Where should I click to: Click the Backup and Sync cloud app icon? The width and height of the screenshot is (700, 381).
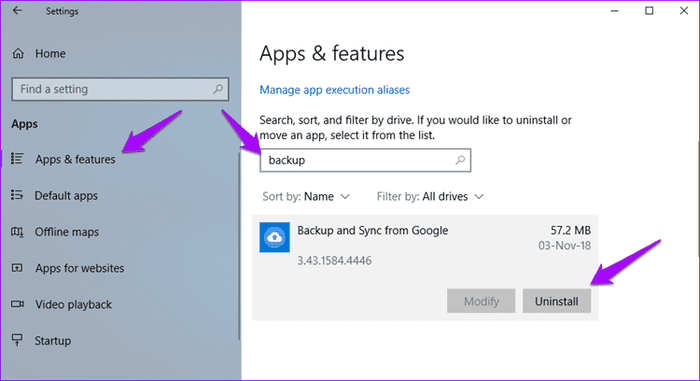point(275,237)
